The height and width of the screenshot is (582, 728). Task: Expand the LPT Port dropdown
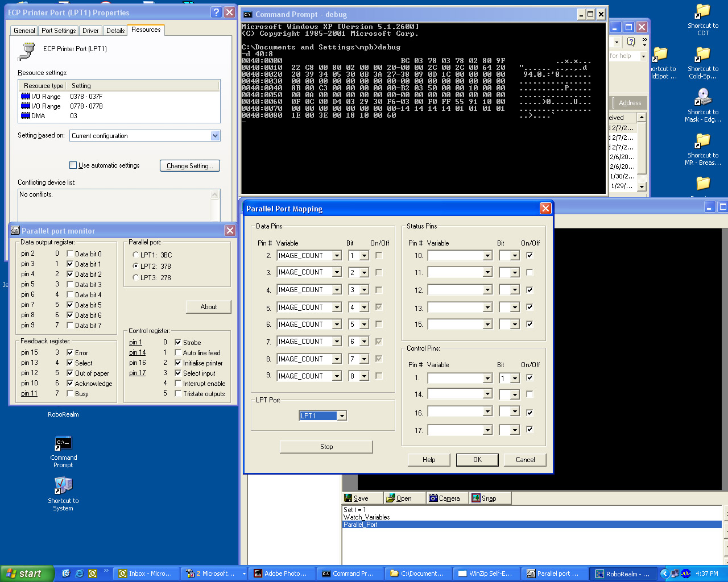342,416
